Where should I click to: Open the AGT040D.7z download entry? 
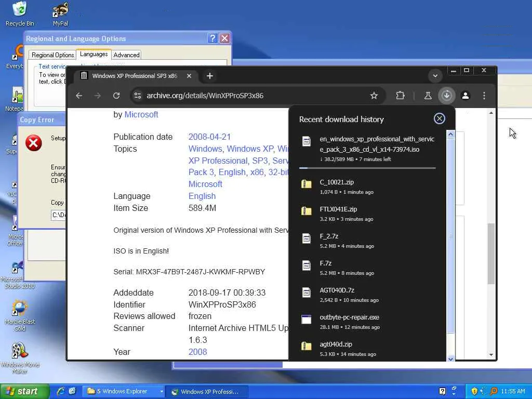coord(367,295)
